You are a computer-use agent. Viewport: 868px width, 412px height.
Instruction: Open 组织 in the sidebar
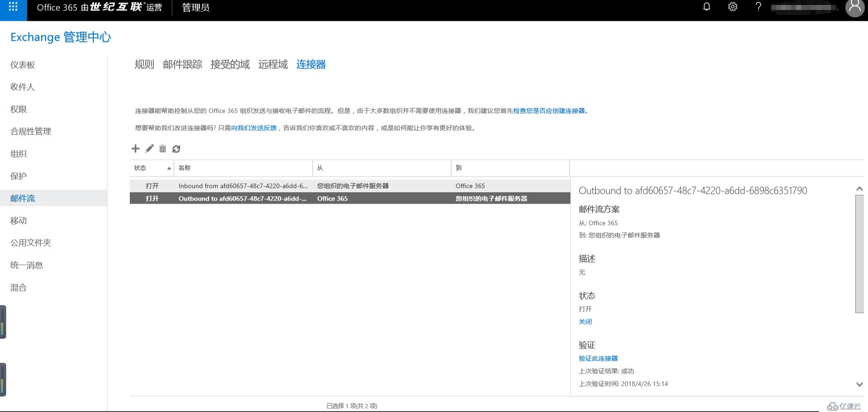(x=19, y=153)
